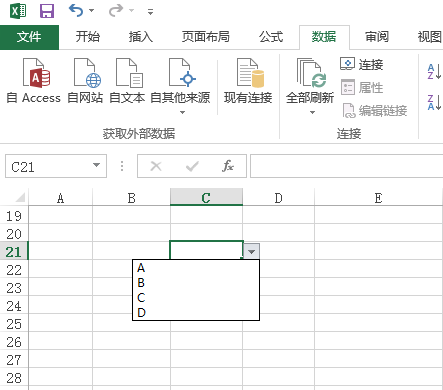
Task: Select row 21 header
Action: (14, 252)
